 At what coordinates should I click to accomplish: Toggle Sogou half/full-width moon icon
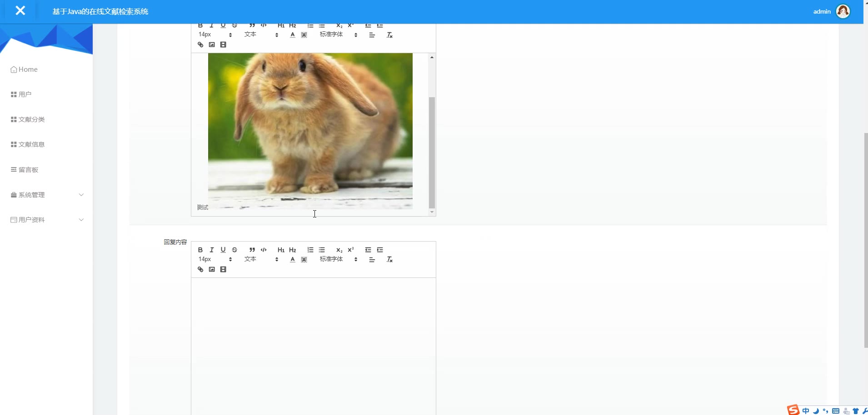[816, 411]
